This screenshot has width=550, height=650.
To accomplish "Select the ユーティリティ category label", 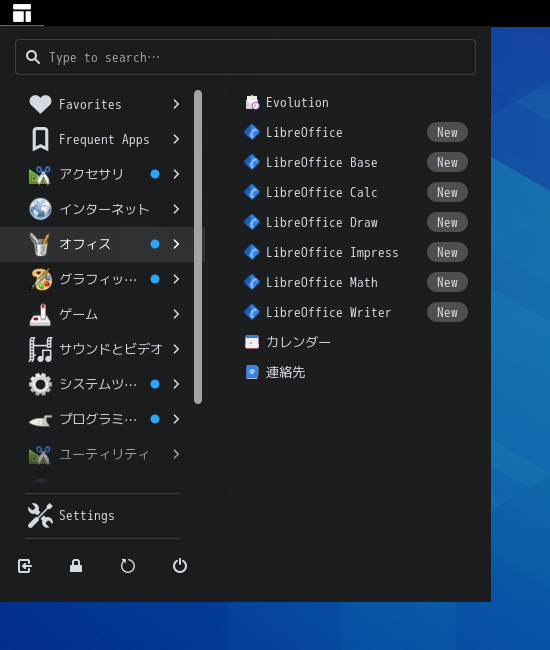I will [104, 454].
